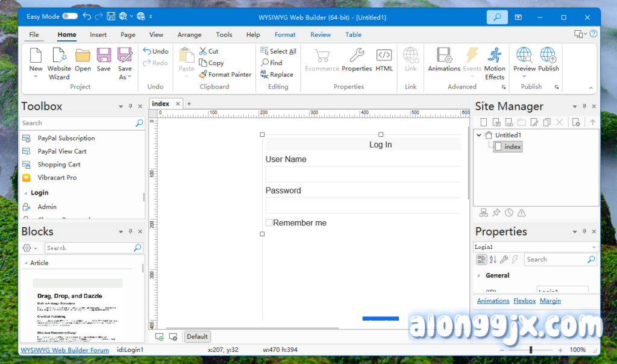
Task: Open the Arrange ribbon tab
Action: coord(189,35)
